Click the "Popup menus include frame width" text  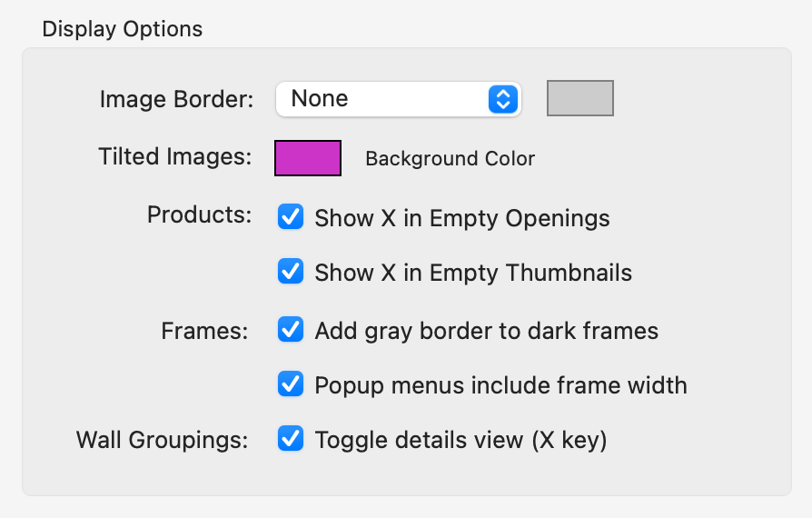pyautogui.click(x=500, y=385)
